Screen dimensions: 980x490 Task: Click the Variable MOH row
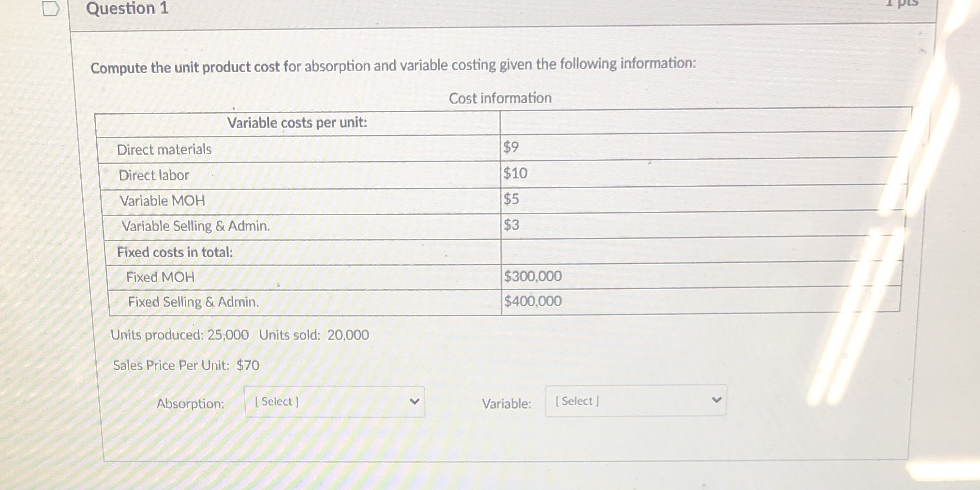pyautogui.click(x=162, y=201)
